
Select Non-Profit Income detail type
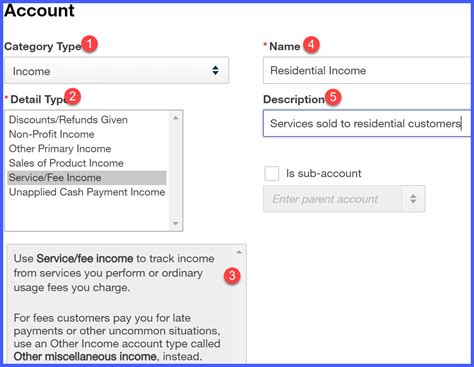pos(52,134)
